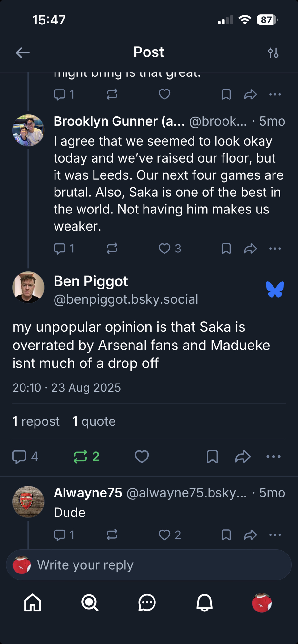Image resolution: width=298 pixels, height=644 pixels.
Task: Open the Home tab
Action: (x=33, y=602)
